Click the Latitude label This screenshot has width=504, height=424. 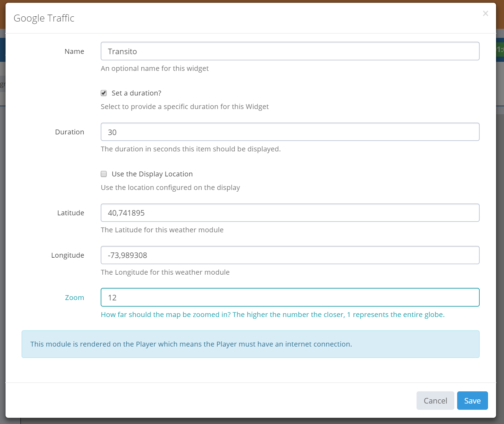click(x=70, y=213)
